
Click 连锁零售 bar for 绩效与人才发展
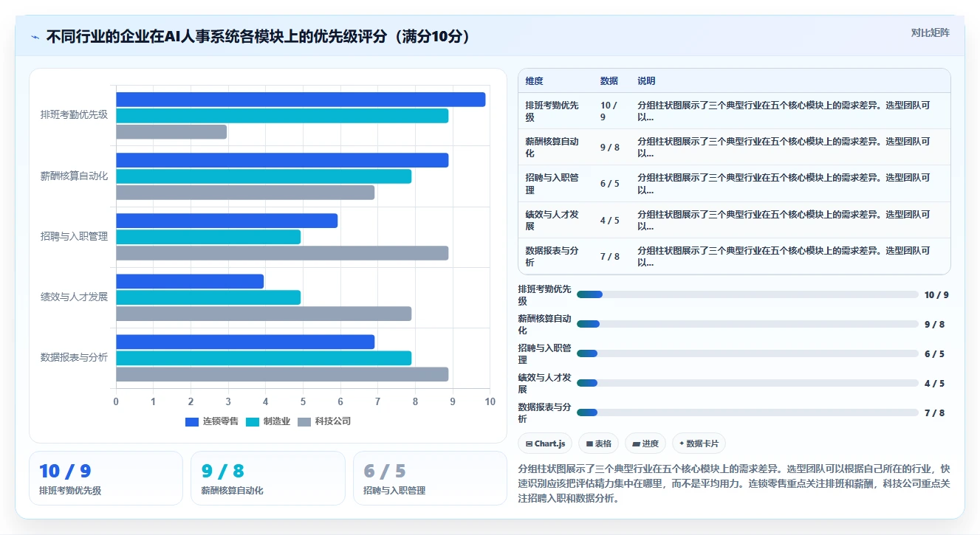pyautogui.click(x=190, y=281)
